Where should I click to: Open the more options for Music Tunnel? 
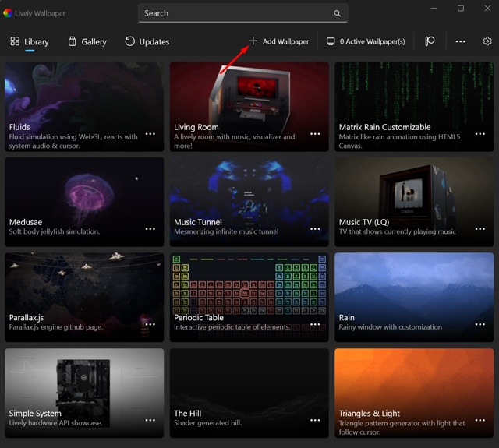coord(315,229)
